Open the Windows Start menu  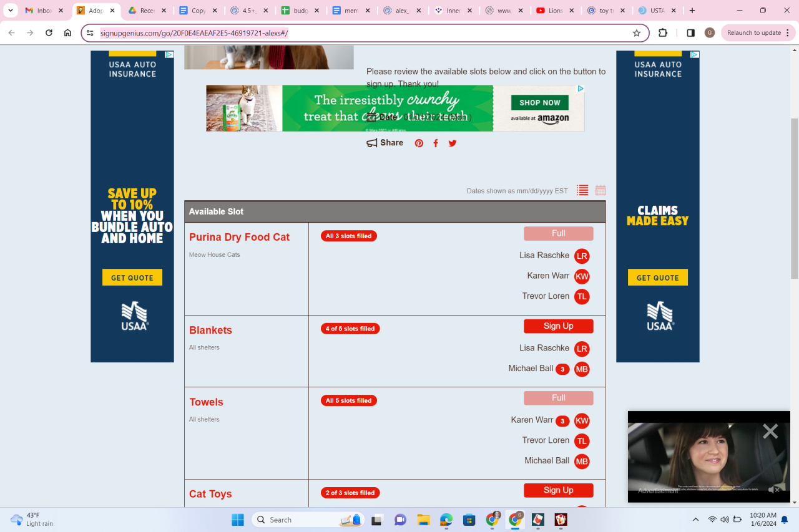click(238, 520)
